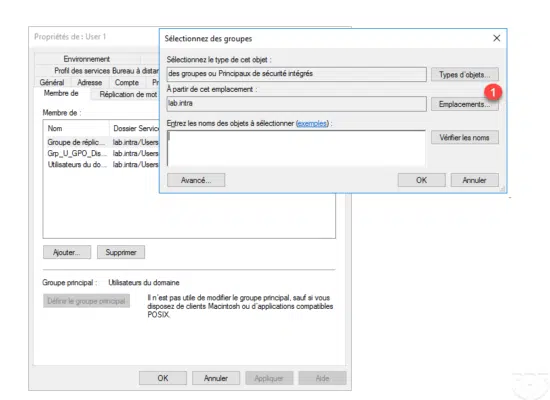Click the Utilisateurs du domaine primary group text

pos(144,282)
